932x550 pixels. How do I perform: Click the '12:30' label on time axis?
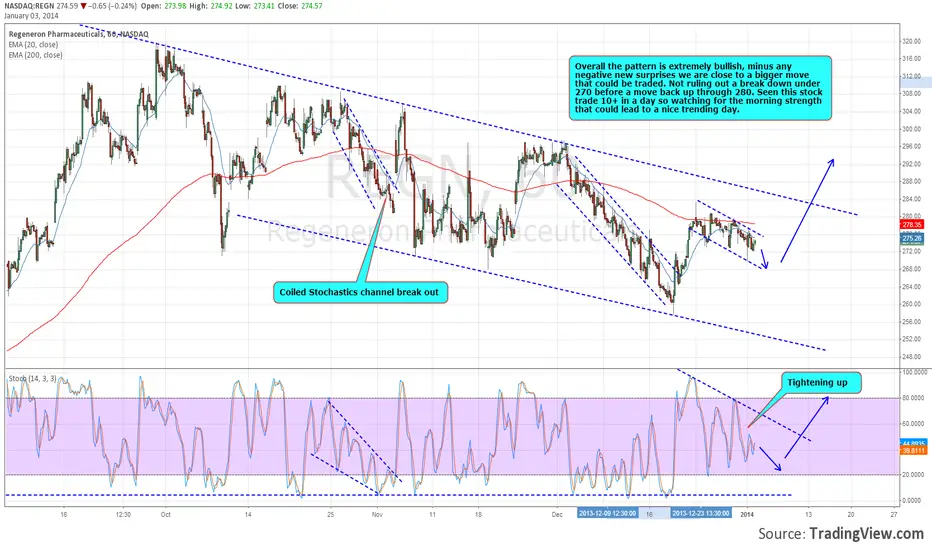[123, 514]
